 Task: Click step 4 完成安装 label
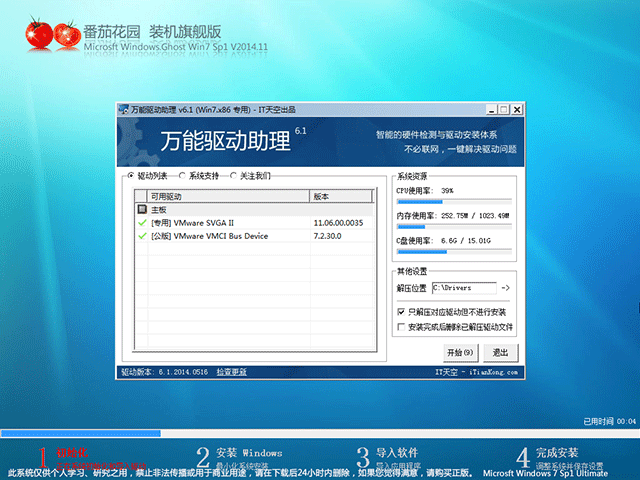tap(557, 452)
